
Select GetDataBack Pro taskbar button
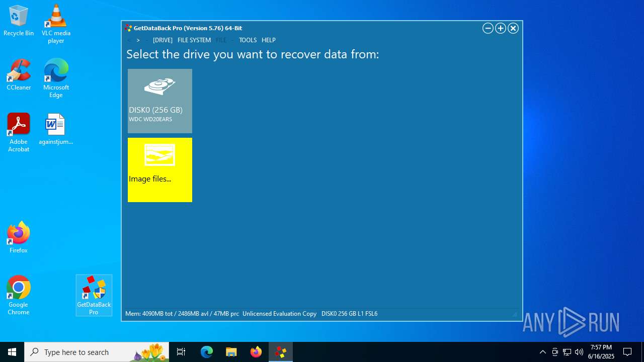click(x=281, y=352)
